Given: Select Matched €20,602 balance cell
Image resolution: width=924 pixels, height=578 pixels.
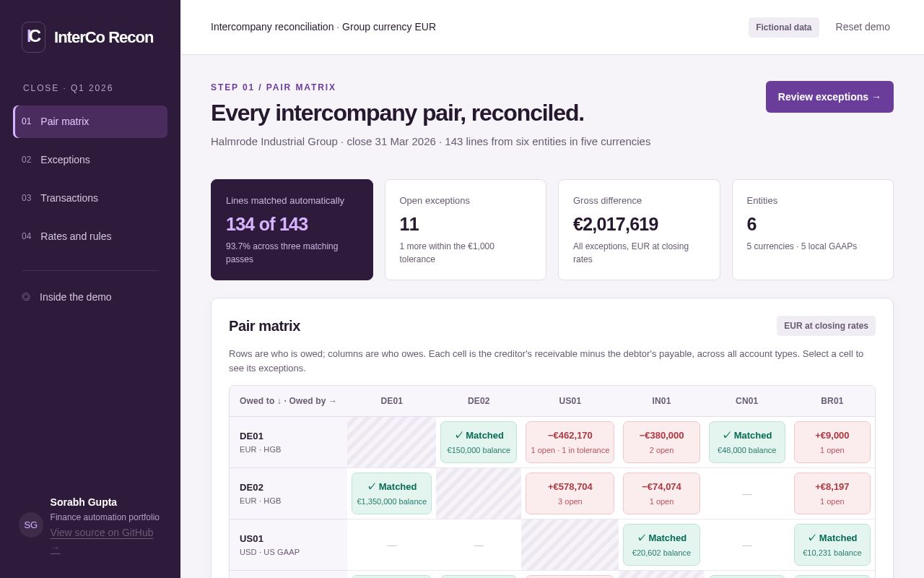Looking at the screenshot, I should point(661,545).
